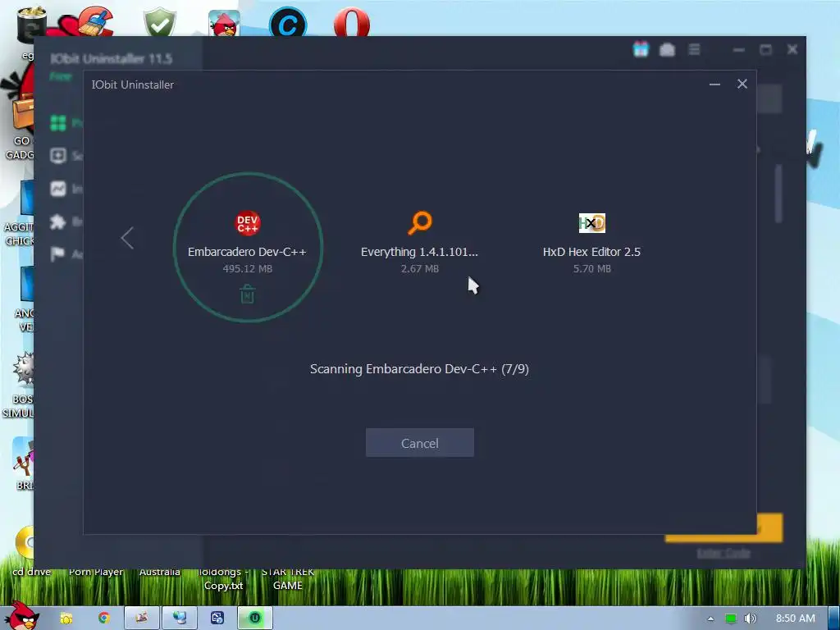Select the "loldongs - Copy.txt" desktop label
The image size is (840, 630).
[x=223, y=578]
